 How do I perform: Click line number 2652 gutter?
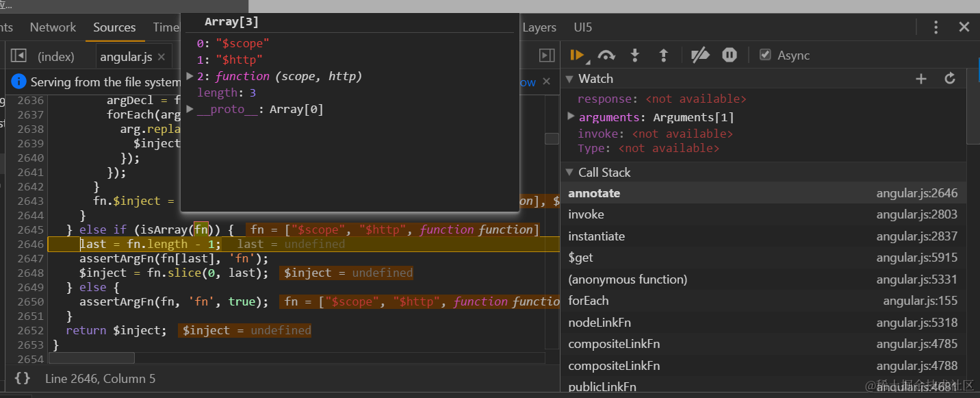pyautogui.click(x=31, y=330)
